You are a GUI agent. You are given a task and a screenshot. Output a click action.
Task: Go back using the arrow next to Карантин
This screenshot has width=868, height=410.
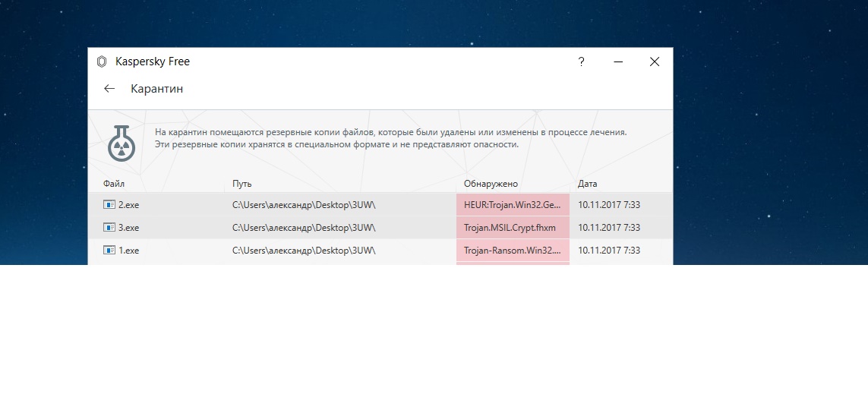[x=109, y=89]
